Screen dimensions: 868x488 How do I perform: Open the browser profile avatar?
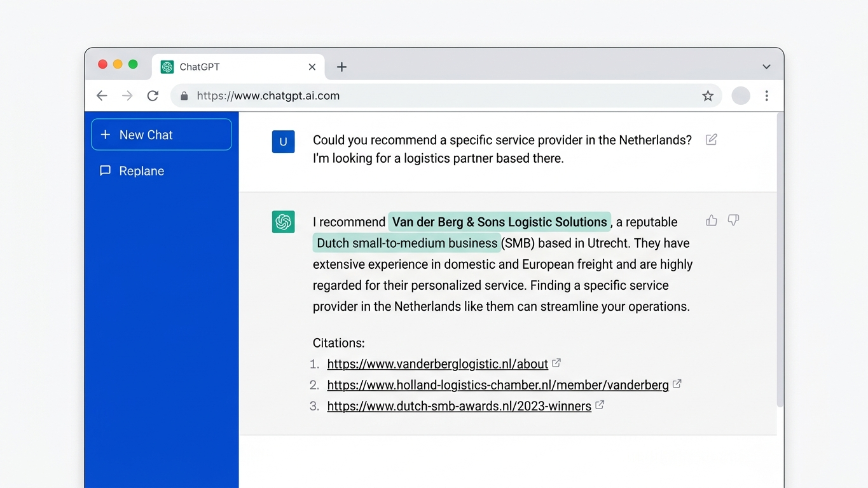[x=741, y=96]
